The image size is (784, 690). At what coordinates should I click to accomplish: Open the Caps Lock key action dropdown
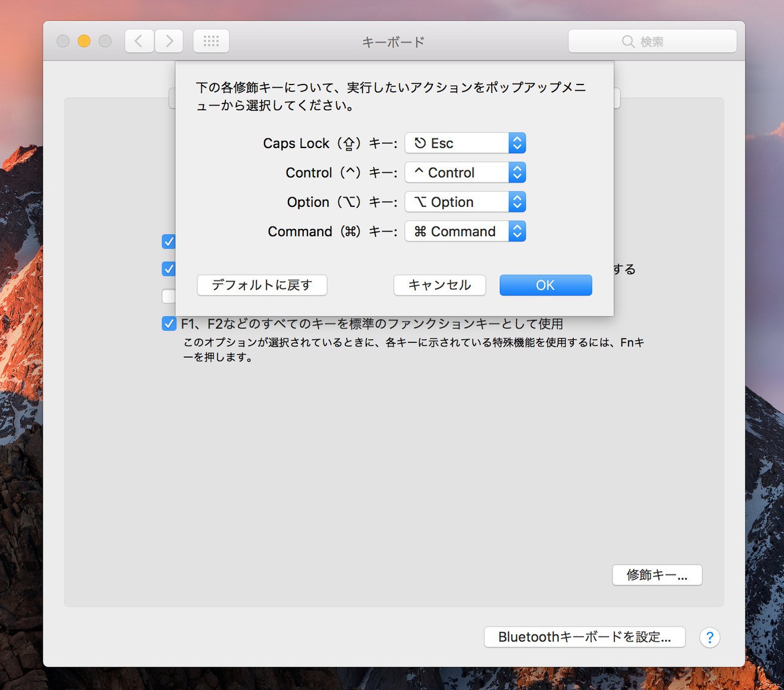457,143
